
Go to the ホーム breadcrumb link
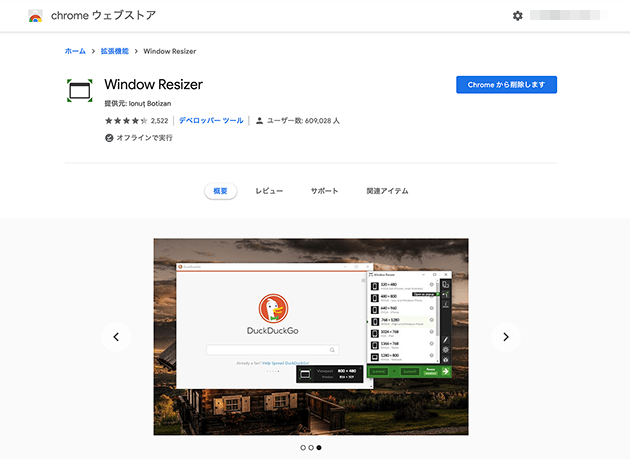tap(75, 51)
